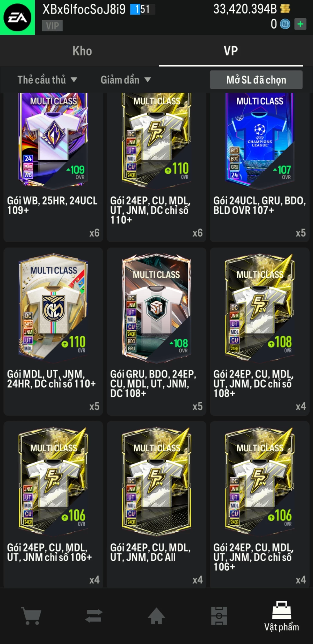The width and height of the screenshot is (313, 644).
Task: Go to the home icon
Action: [x=156, y=616]
